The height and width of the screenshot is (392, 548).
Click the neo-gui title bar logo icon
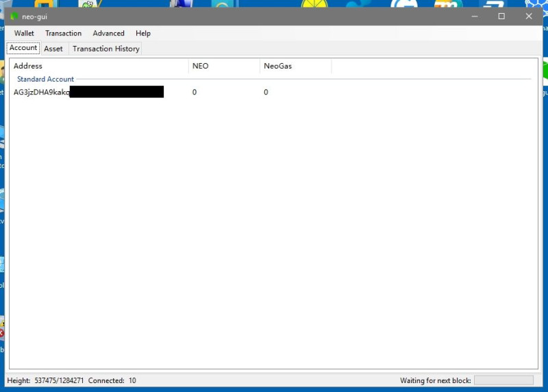(14, 16)
